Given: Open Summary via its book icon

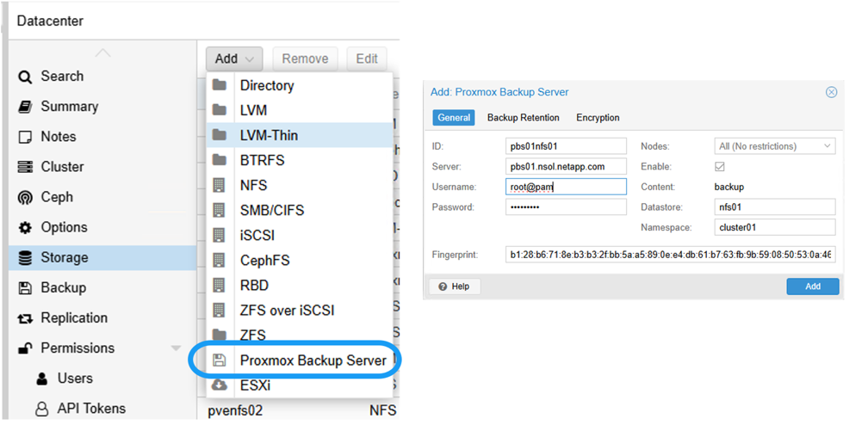Looking at the screenshot, I should pos(25,107).
